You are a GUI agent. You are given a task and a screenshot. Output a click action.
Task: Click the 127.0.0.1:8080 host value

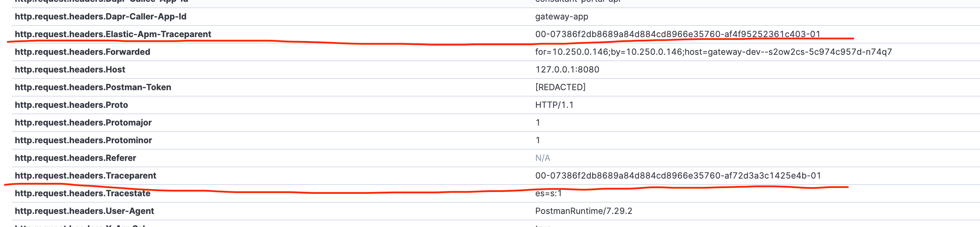(x=567, y=70)
